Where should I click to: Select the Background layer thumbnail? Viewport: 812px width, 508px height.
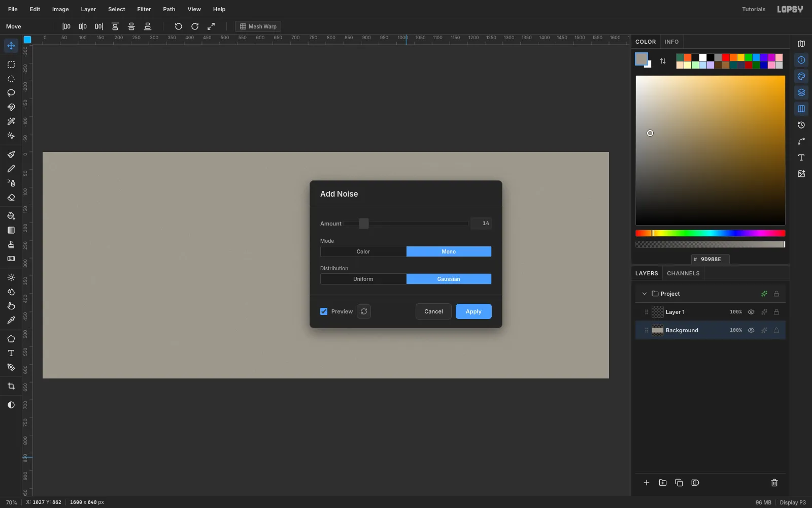[658, 330]
